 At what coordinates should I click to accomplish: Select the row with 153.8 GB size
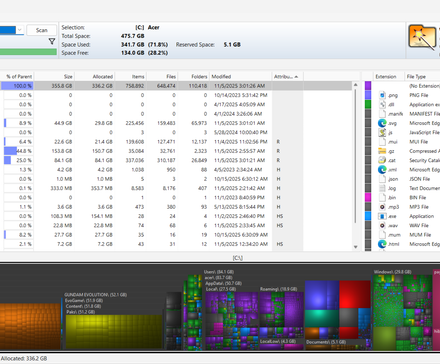click(176, 151)
